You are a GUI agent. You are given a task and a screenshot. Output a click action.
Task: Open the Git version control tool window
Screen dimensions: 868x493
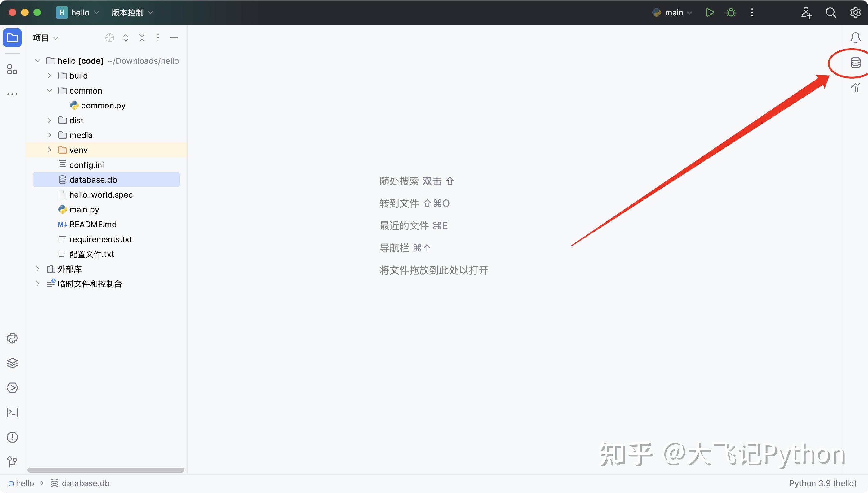click(12, 461)
